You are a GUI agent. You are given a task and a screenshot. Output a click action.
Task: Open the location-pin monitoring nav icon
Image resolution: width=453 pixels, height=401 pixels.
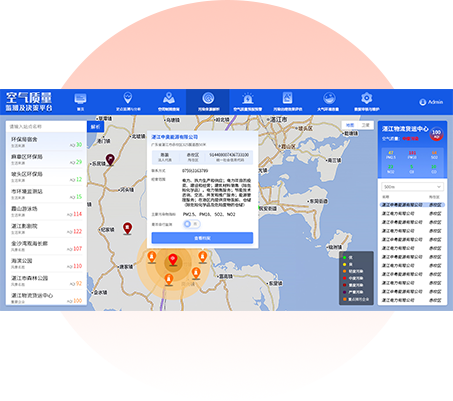(128, 98)
